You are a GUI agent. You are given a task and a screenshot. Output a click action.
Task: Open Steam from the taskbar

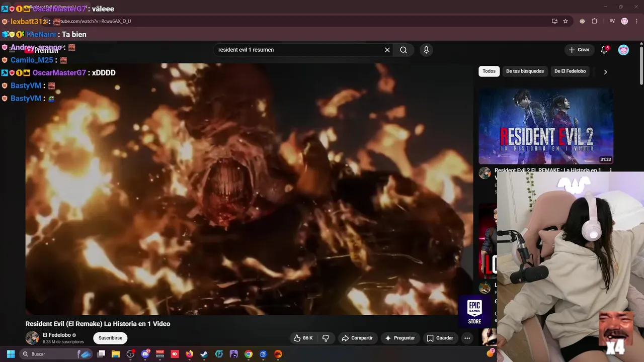pyautogui.click(x=204, y=354)
